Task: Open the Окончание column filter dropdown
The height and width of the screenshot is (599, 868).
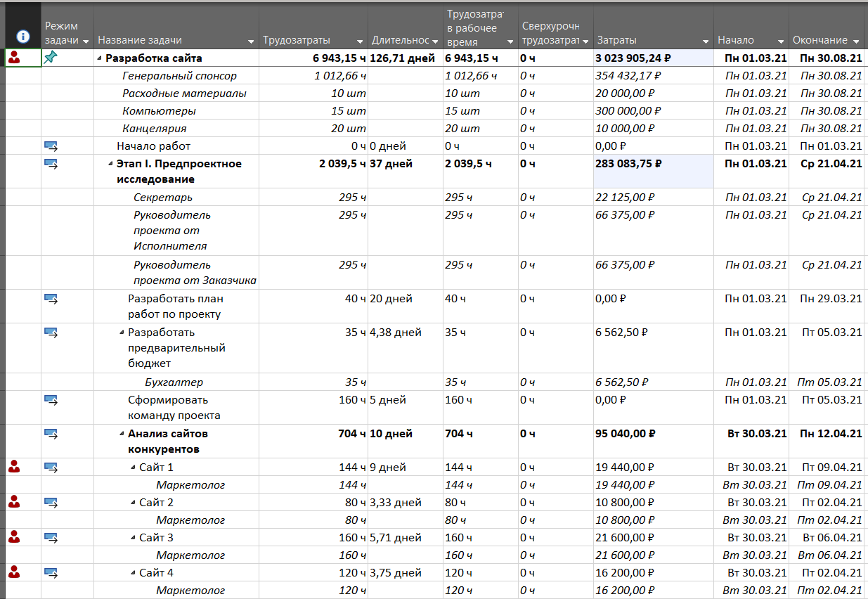Action: 855,41
